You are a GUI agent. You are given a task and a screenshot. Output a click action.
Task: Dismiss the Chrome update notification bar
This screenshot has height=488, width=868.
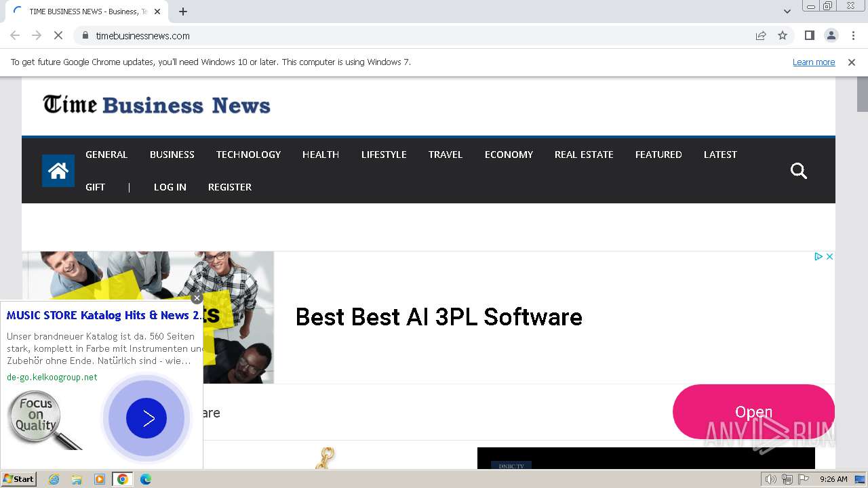click(852, 62)
